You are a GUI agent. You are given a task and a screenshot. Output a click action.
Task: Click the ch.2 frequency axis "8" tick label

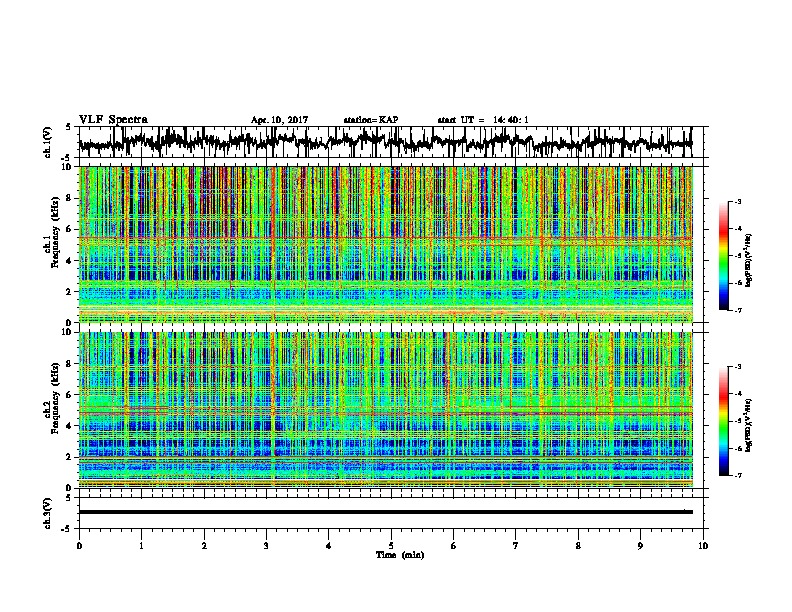70,364
